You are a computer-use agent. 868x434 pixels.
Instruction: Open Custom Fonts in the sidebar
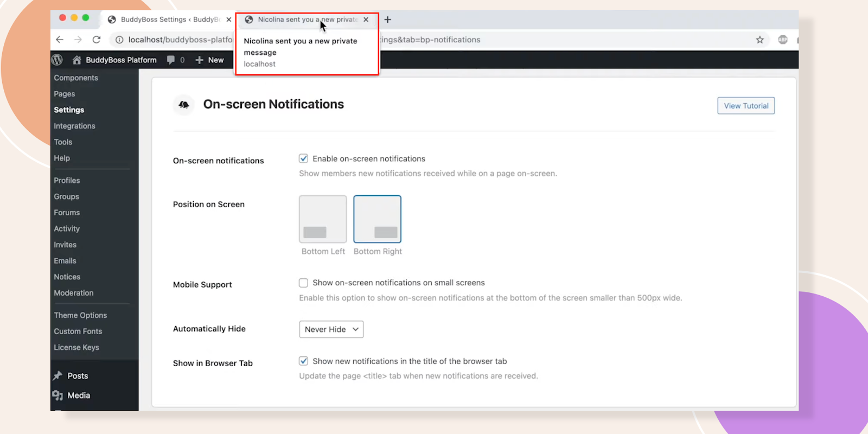pos(78,331)
